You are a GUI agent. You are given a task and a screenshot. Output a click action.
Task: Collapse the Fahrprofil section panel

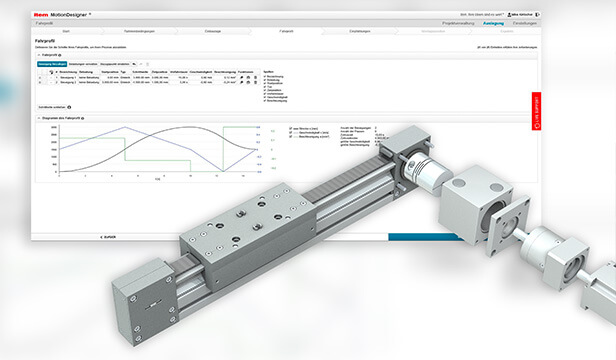39,55
